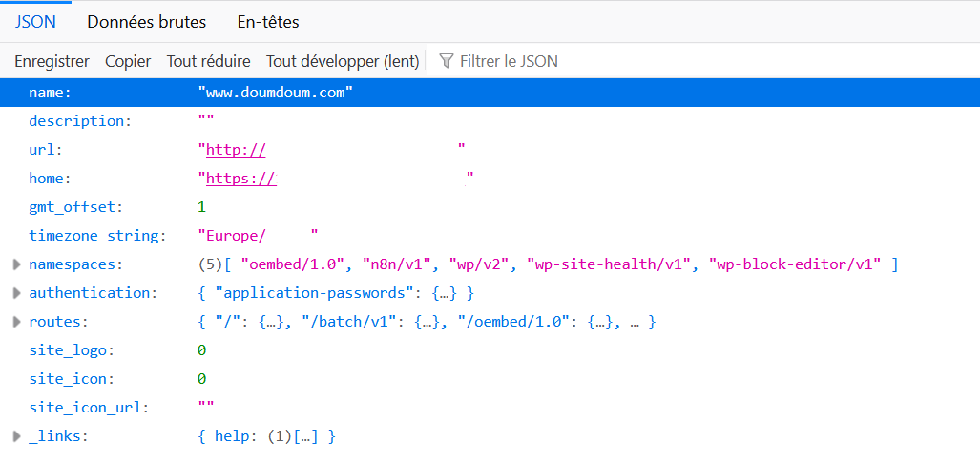This screenshot has width=980, height=465.
Task: Switch to the JSON tab
Action: tap(35, 21)
